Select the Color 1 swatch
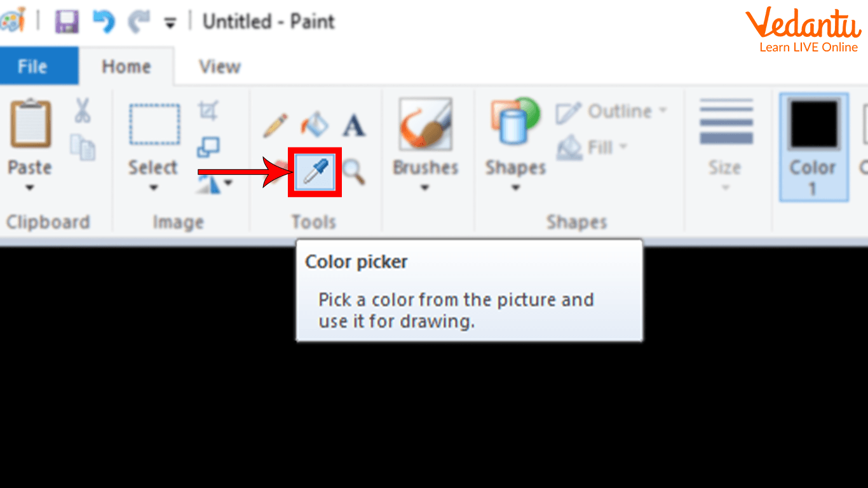 (x=813, y=146)
